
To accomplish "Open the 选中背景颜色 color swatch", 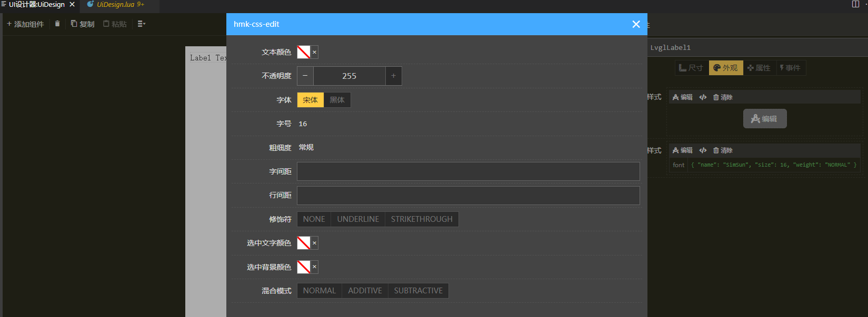I will [x=304, y=267].
